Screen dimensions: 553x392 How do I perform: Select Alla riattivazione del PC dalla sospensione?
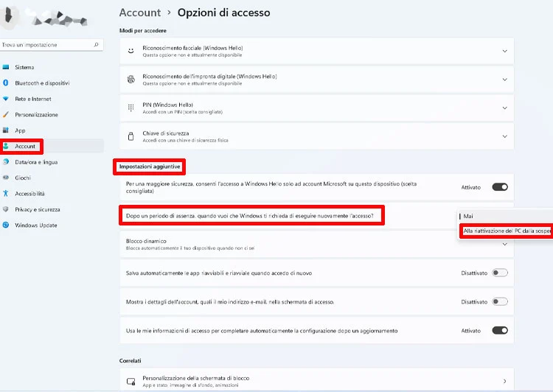pyautogui.click(x=507, y=231)
